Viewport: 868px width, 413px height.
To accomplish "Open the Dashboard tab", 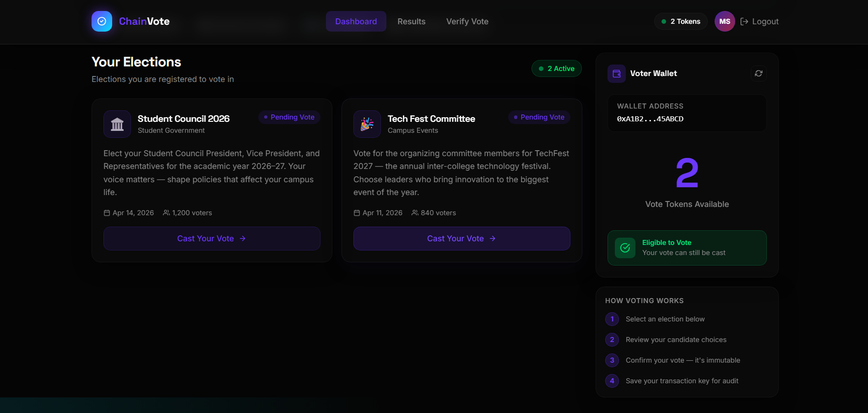I will pyautogui.click(x=356, y=22).
